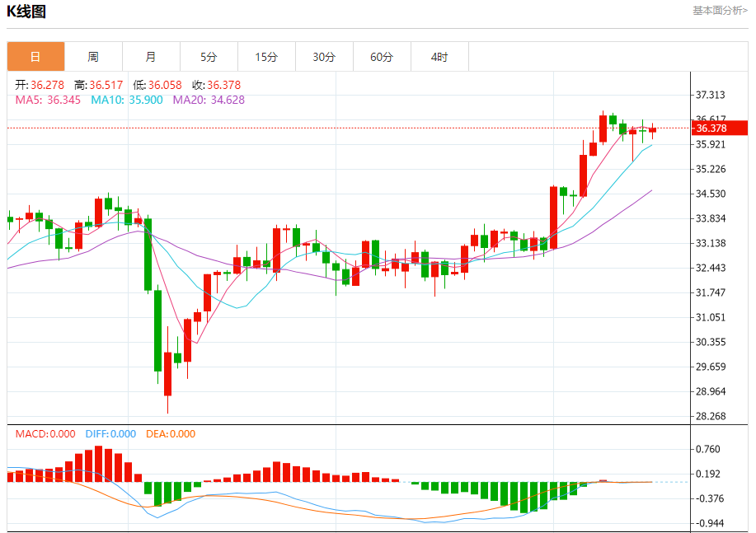Click the K线图 title heading
The height and width of the screenshot is (533, 756).
point(26,12)
